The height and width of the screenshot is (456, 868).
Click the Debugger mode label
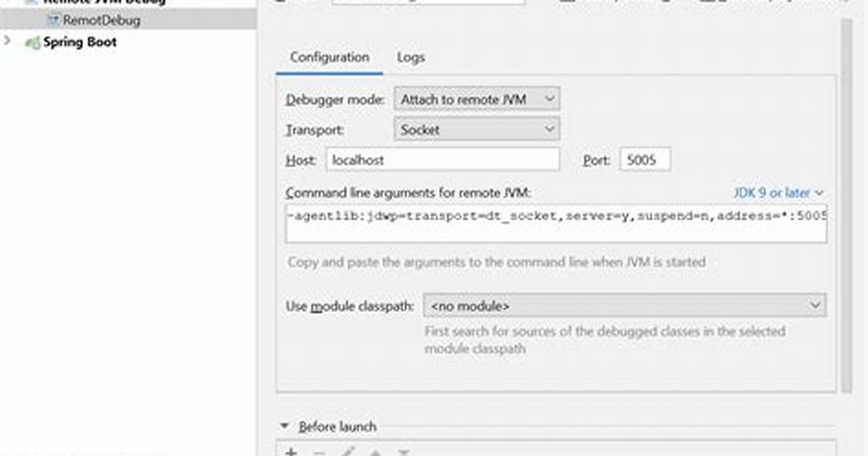tap(335, 99)
